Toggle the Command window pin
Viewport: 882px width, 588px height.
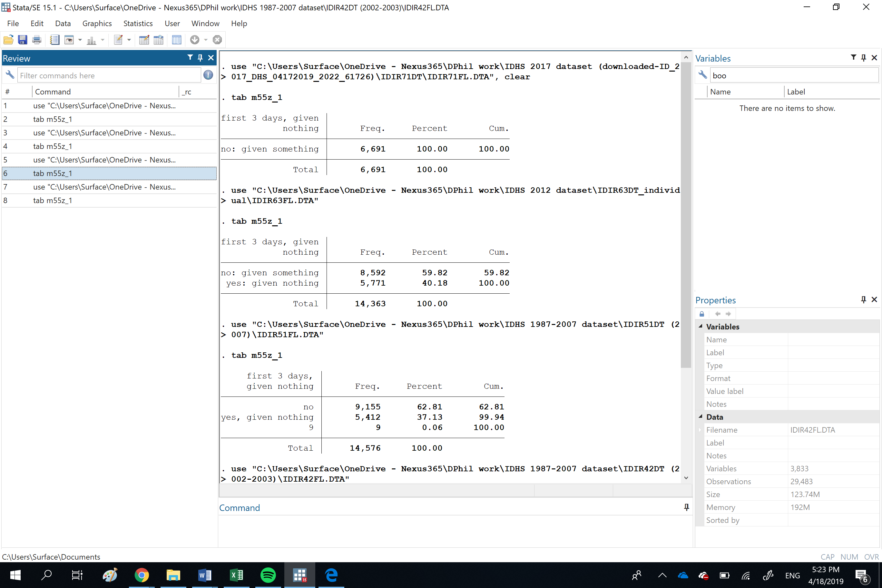coord(686,507)
